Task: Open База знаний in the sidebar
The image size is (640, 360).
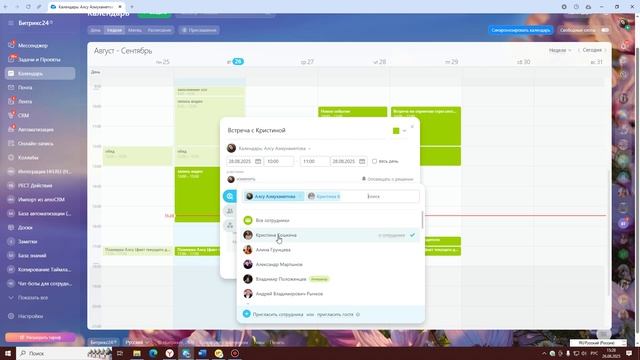Action: (32, 256)
